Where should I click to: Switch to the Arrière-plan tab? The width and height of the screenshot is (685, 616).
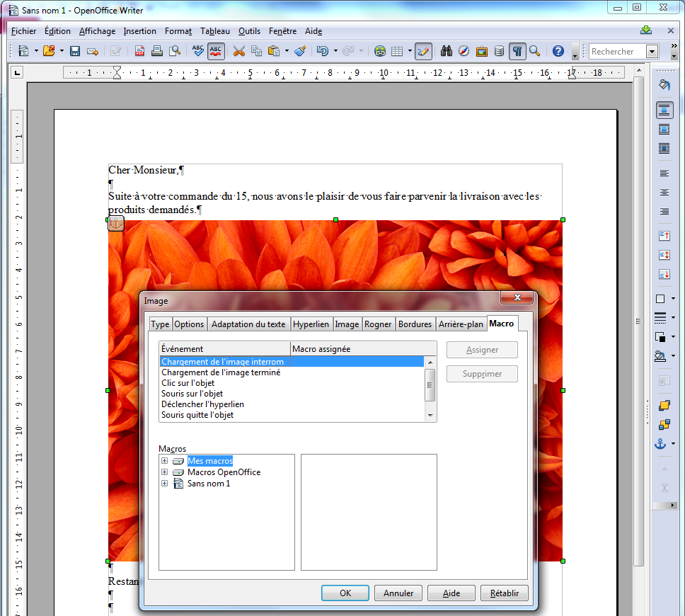click(461, 324)
